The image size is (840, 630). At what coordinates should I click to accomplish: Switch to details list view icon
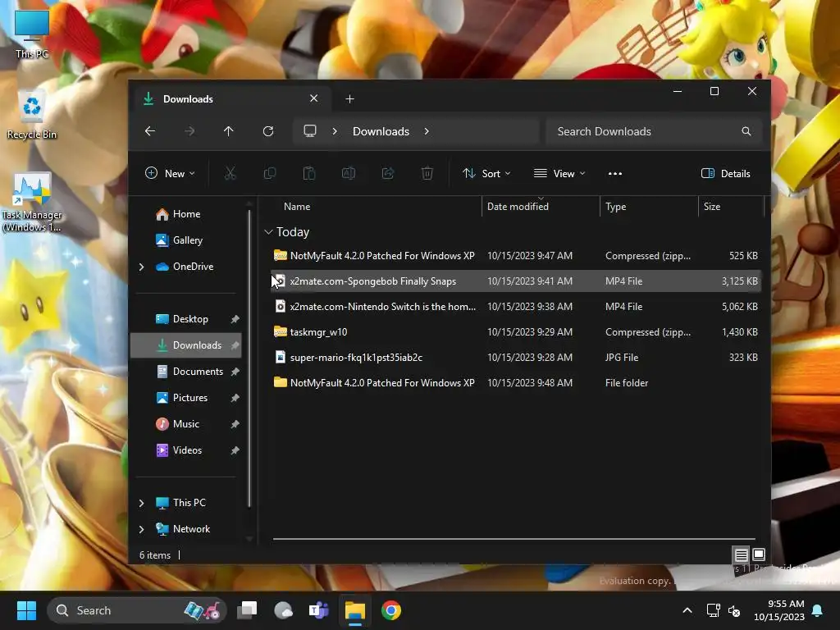click(742, 555)
